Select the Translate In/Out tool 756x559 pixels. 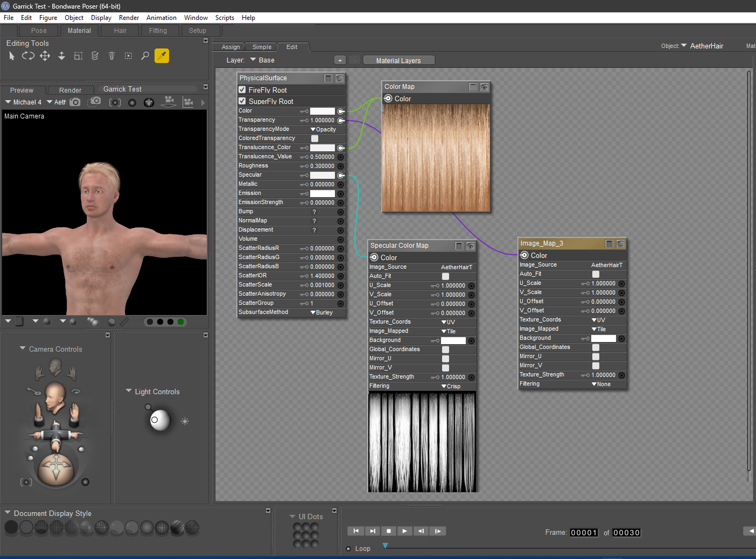[61, 56]
